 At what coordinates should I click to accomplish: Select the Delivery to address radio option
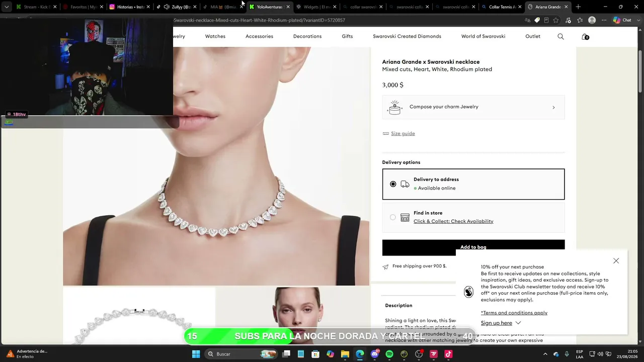393,184
